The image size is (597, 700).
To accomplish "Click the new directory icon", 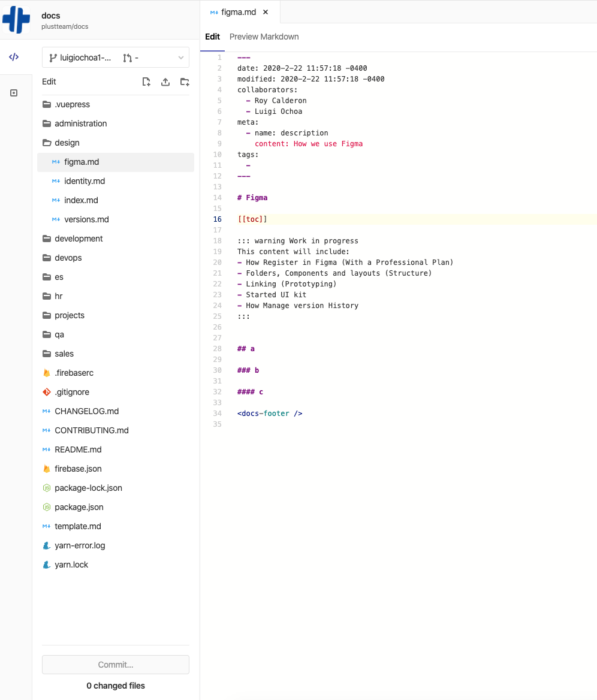I will pyautogui.click(x=185, y=82).
